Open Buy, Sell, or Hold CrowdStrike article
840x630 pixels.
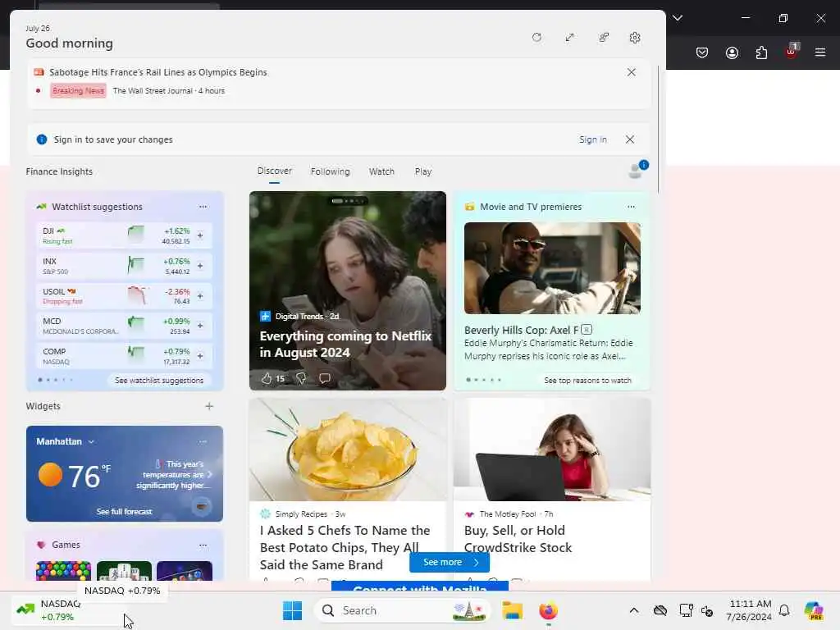(x=518, y=539)
